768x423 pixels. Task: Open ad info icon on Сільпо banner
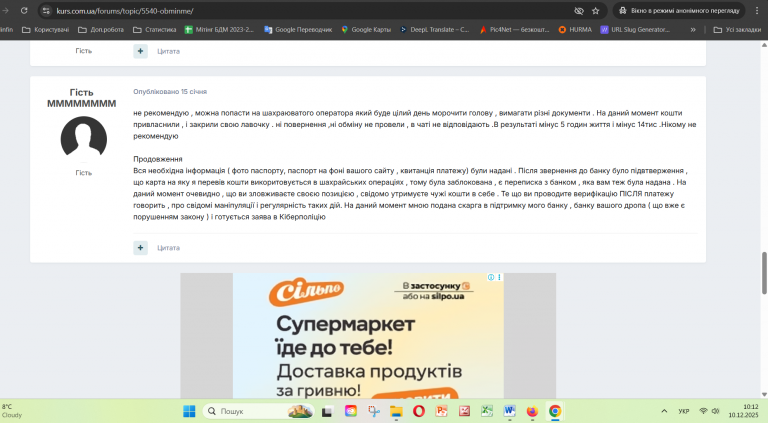(491, 277)
